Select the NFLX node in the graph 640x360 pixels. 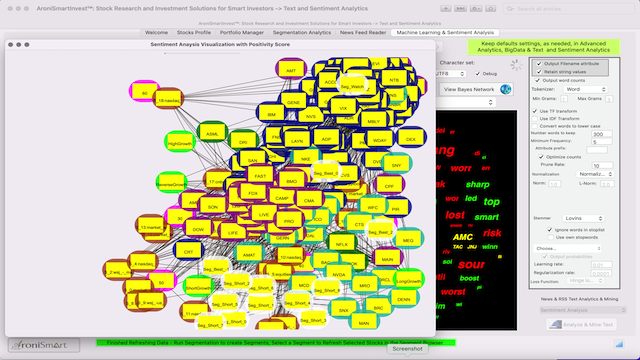(341, 244)
